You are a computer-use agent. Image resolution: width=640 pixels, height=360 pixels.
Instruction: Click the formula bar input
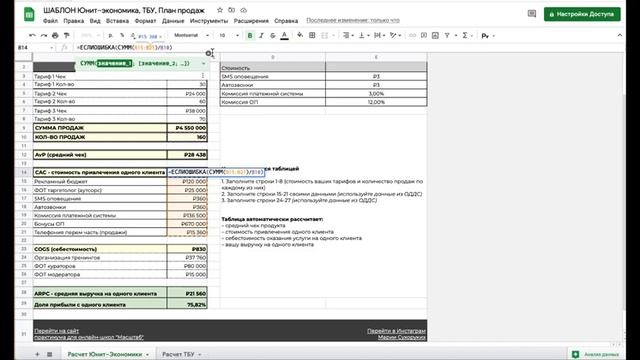click(347, 48)
